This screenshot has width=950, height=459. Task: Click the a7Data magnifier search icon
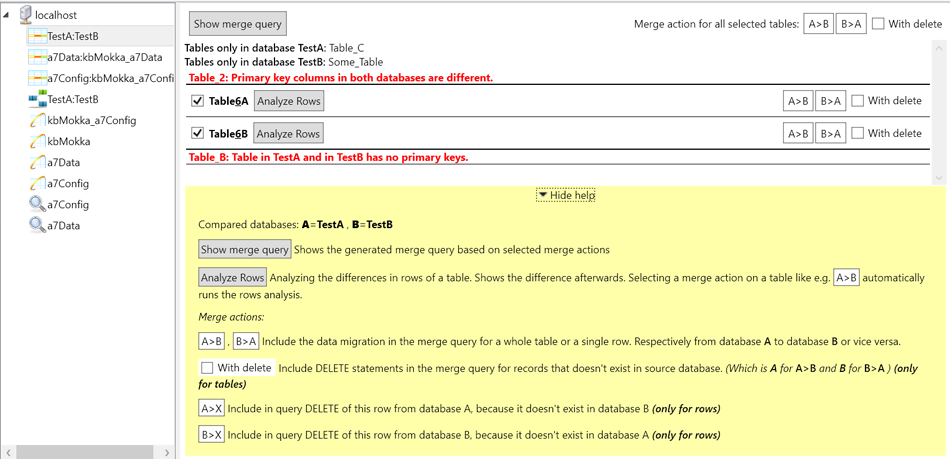37,226
